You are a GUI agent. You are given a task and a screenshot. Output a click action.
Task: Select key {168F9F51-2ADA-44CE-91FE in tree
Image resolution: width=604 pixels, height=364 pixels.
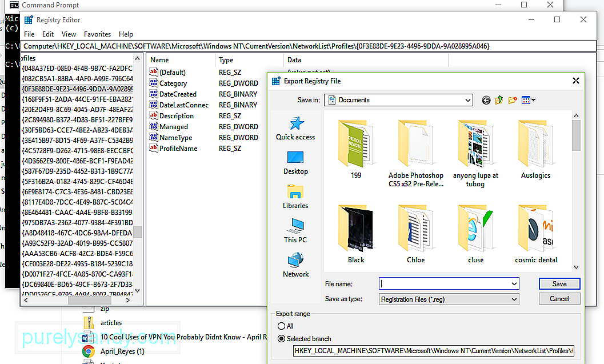(x=77, y=99)
